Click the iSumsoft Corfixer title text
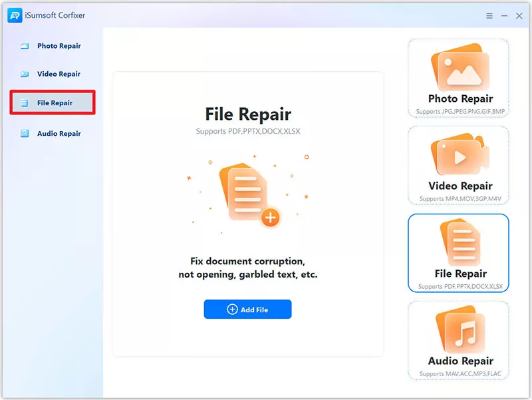Image resolution: width=532 pixels, height=400 pixels. (x=55, y=15)
